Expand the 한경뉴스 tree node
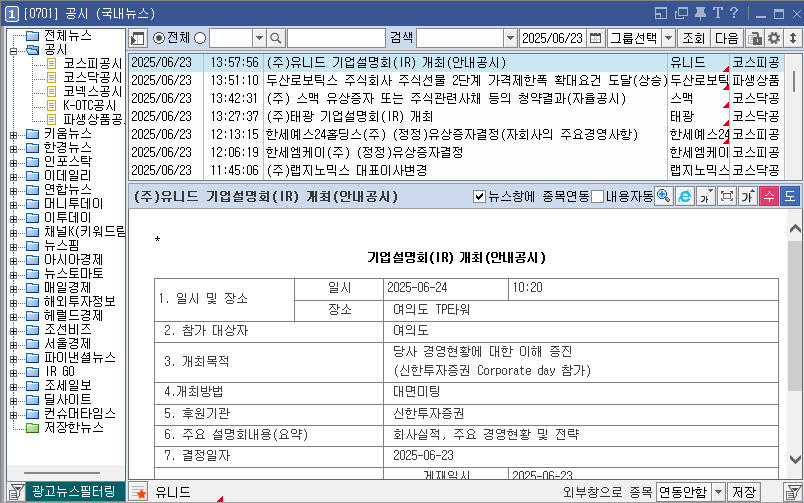 point(13,149)
